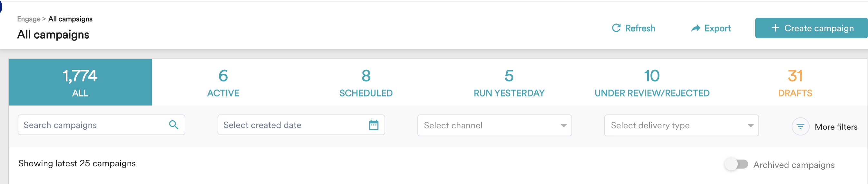Viewport: 868px width, 184px height.
Task: Expand the Select channel dropdown
Action: click(494, 125)
